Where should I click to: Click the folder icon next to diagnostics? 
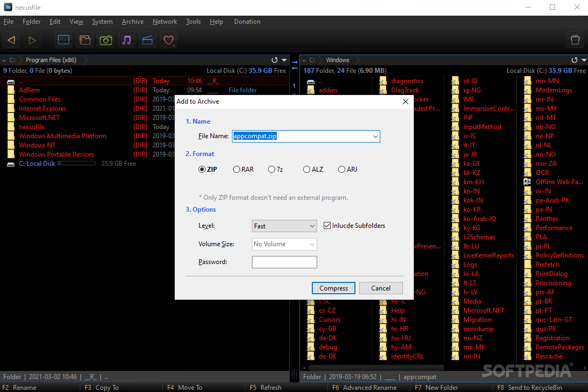[x=383, y=81]
